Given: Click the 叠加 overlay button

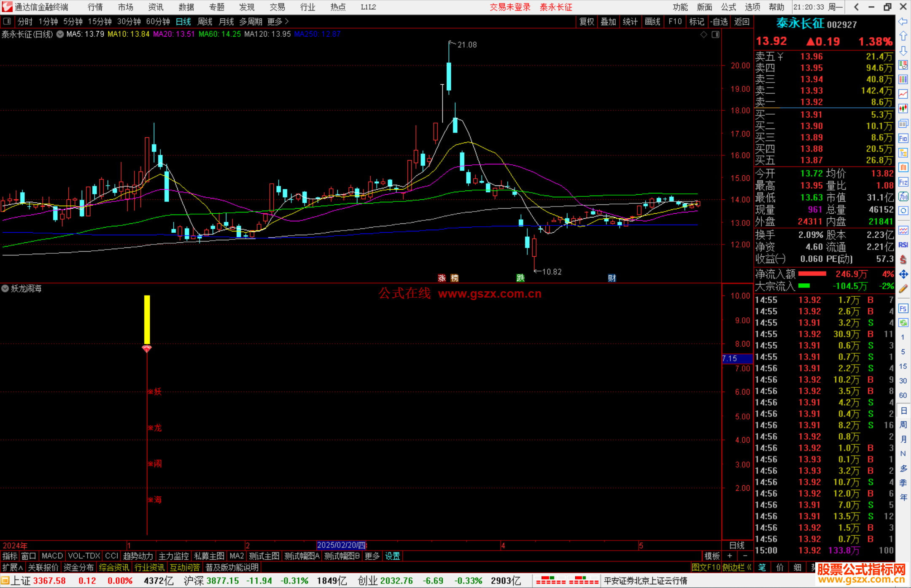Looking at the screenshot, I should click(x=609, y=21).
